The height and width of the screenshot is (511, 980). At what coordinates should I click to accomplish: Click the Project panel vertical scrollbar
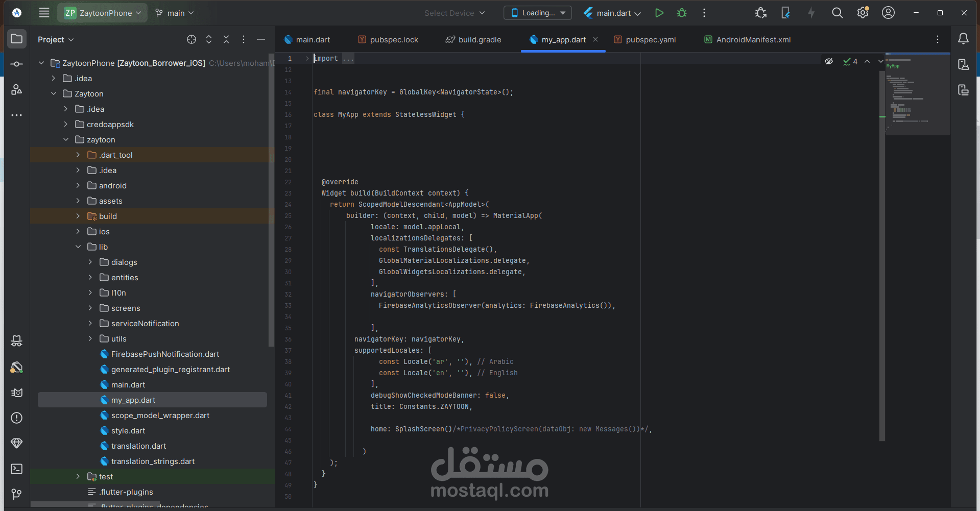[x=271, y=199]
